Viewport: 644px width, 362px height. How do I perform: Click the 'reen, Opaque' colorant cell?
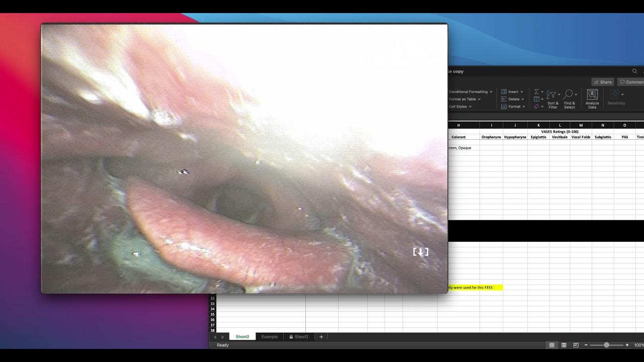pos(463,148)
